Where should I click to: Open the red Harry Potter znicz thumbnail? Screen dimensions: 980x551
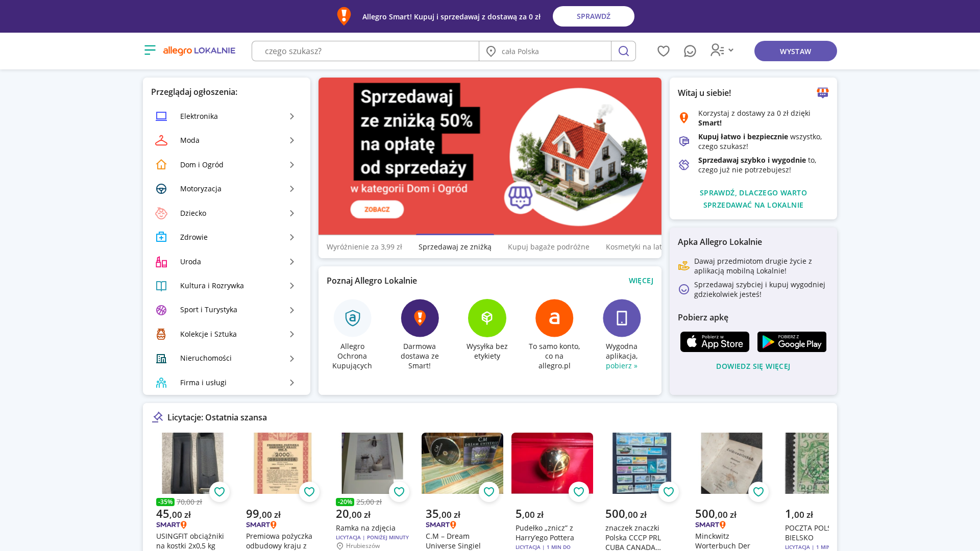(x=552, y=463)
